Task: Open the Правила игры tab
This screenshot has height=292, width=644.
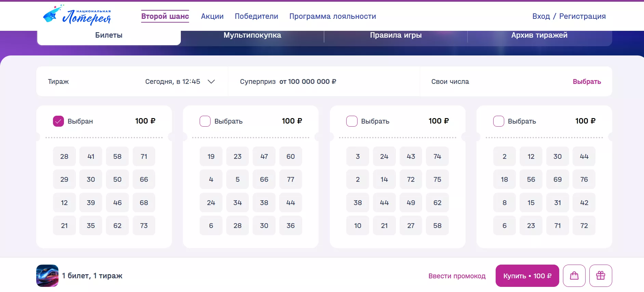Action: pos(395,35)
